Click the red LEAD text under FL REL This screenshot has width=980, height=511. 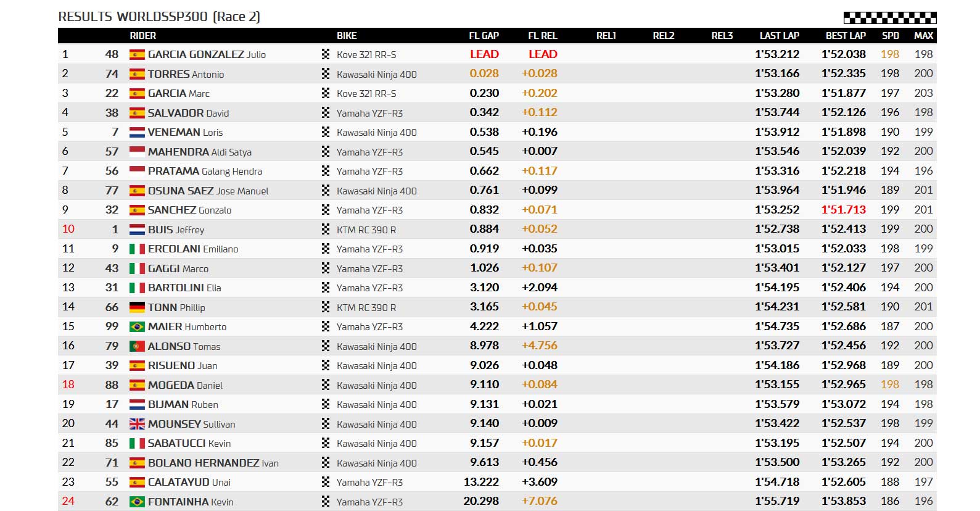pyautogui.click(x=543, y=54)
